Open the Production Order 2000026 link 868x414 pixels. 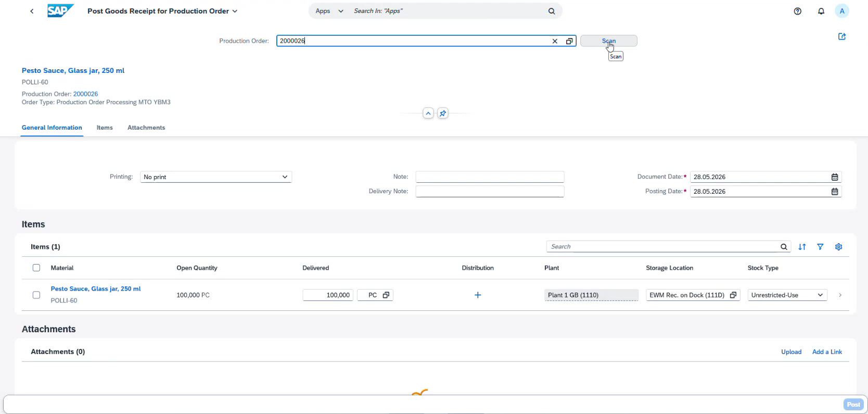(85, 94)
